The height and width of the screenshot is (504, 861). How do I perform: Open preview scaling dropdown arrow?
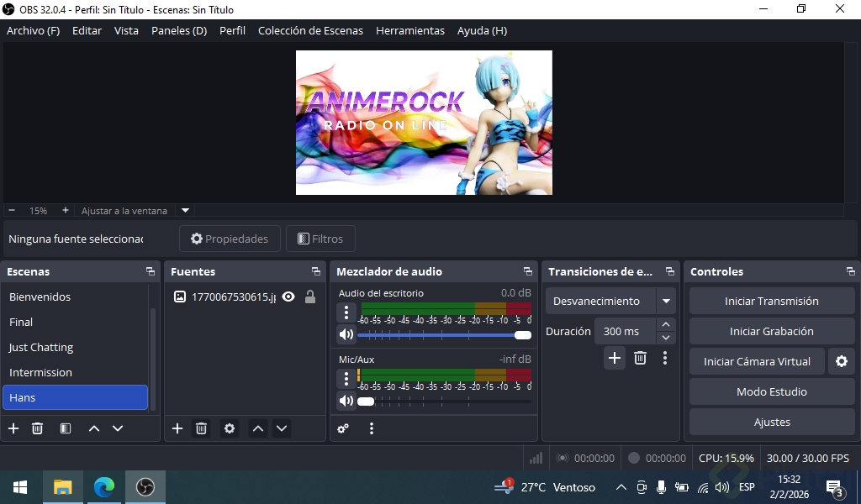click(186, 211)
